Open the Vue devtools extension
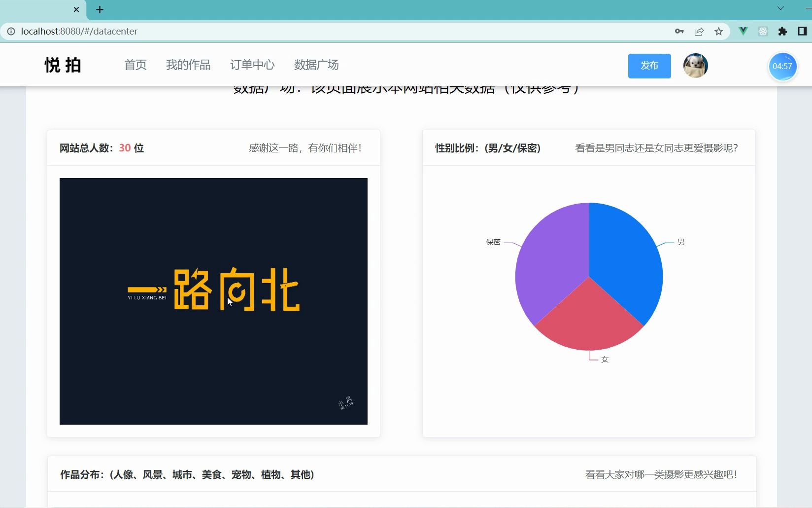Image resolution: width=812 pixels, height=508 pixels. tap(744, 31)
